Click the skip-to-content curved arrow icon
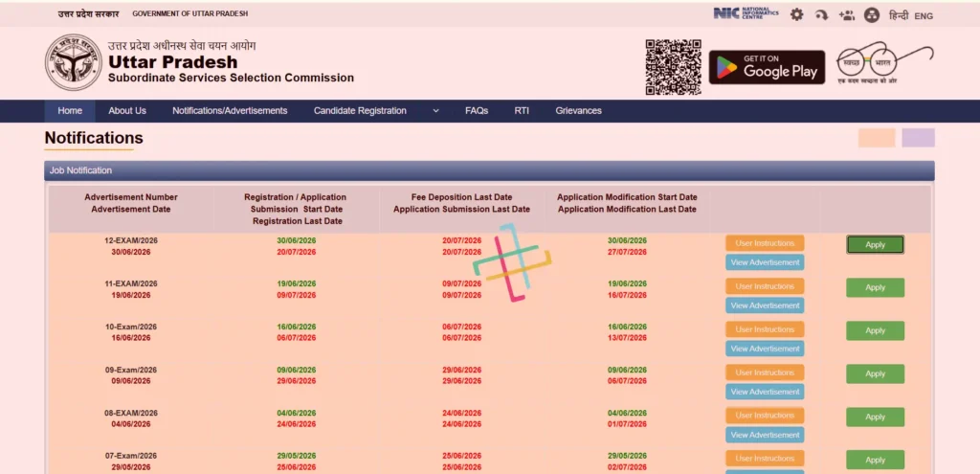 tap(821, 15)
